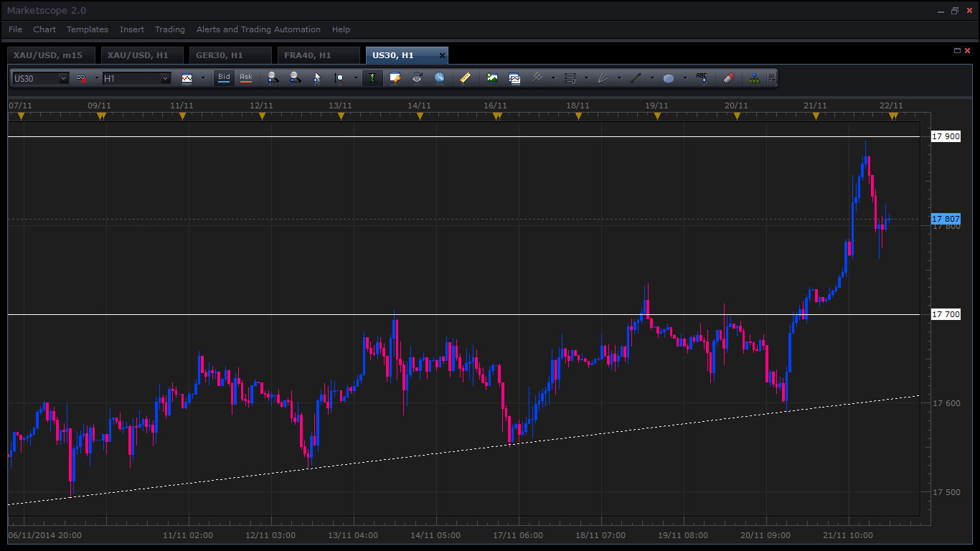Image resolution: width=980 pixels, height=551 pixels.
Task: Open the Chart menu
Action: click(x=44, y=29)
